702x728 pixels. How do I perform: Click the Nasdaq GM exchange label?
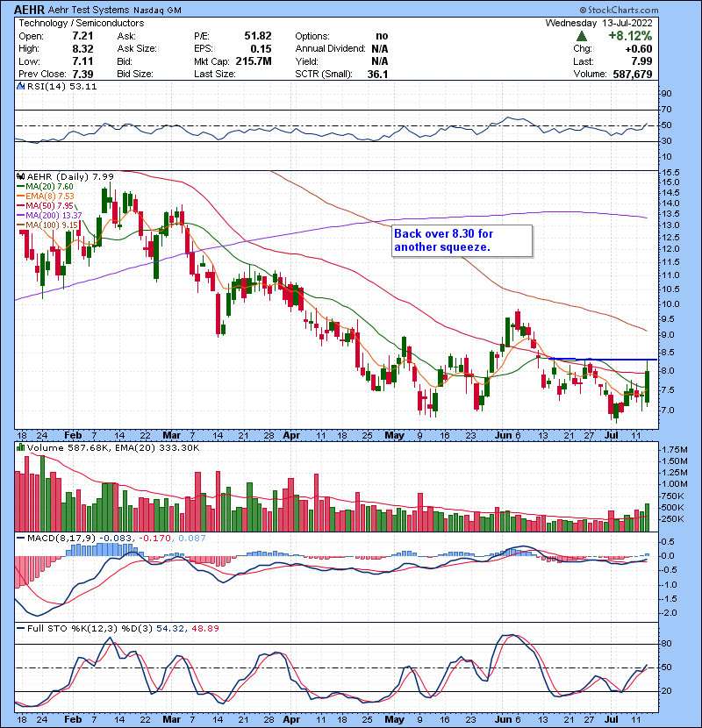pos(157,11)
